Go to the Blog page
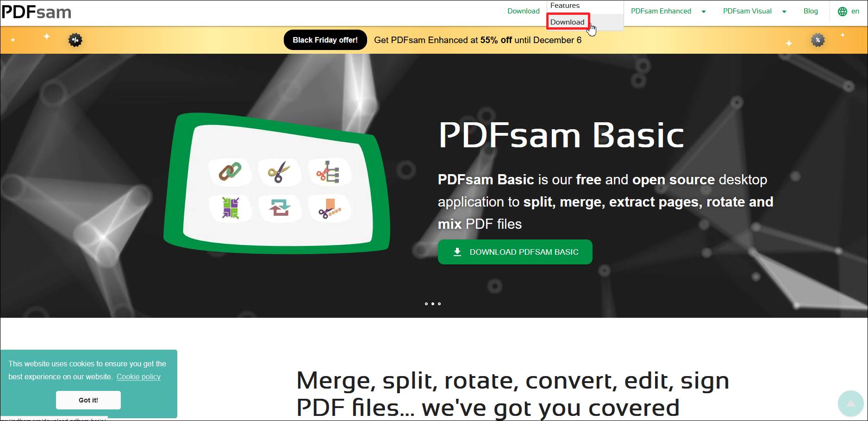 pos(811,11)
